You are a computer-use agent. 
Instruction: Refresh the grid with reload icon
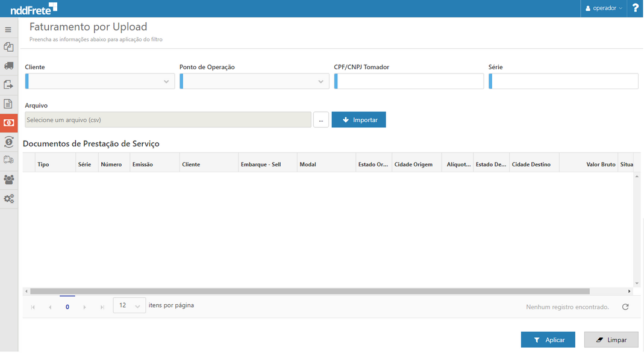(x=625, y=307)
